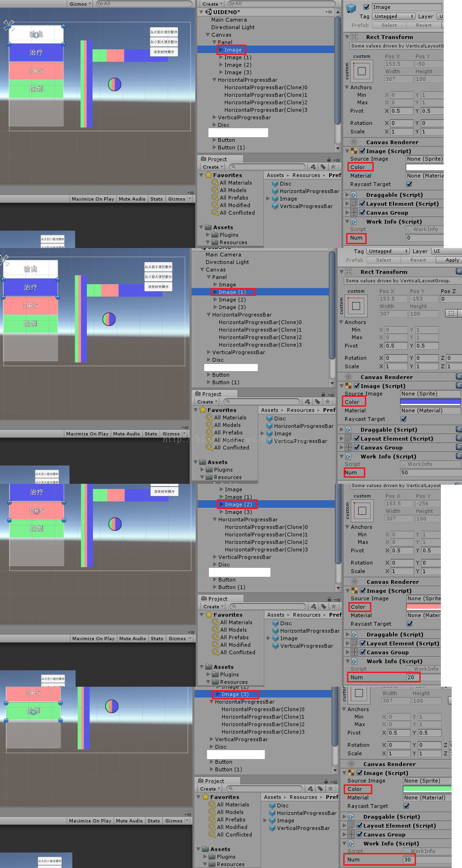Toggle Raycast Target checkbox under white Color swatch
This screenshot has width=462, height=868.
coord(409,184)
